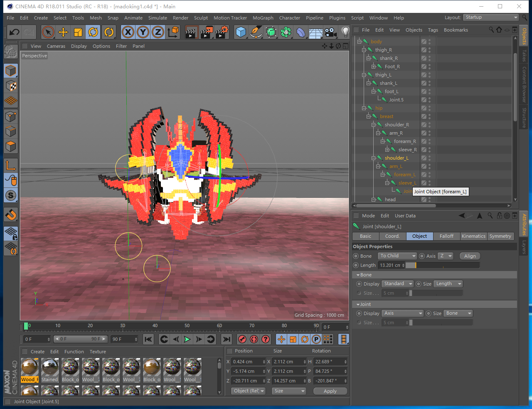
Task: Toggle the X-axis lock icon
Action: pos(128,32)
